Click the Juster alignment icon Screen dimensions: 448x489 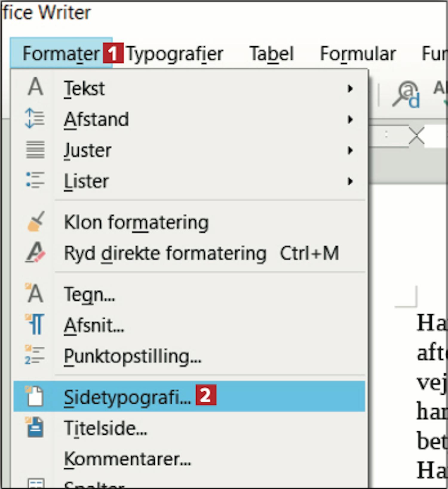pyautogui.click(x=35, y=150)
